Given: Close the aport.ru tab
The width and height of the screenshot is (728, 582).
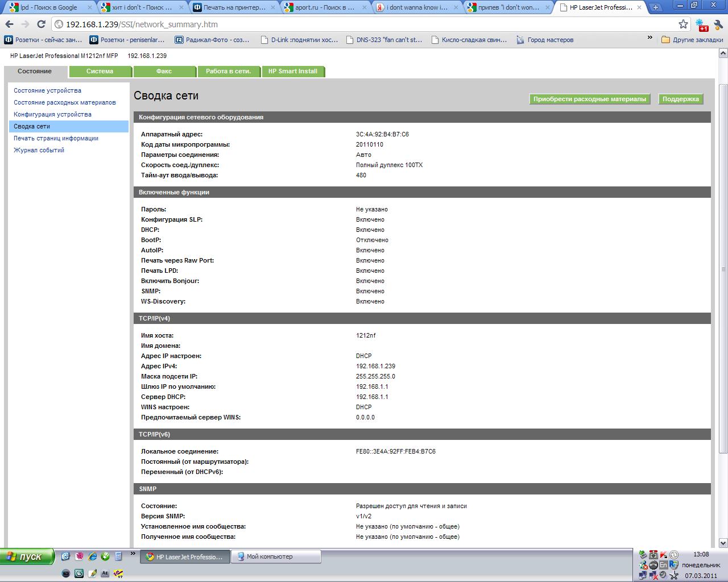Looking at the screenshot, I should [x=364, y=7].
